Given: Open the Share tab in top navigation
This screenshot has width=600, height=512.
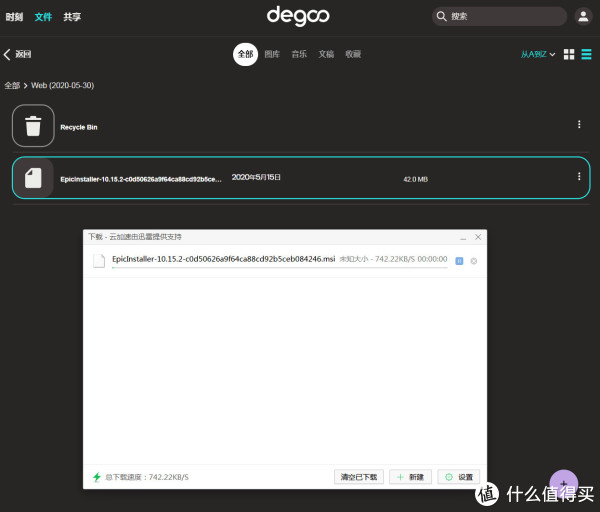Looking at the screenshot, I should tap(72, 17).
